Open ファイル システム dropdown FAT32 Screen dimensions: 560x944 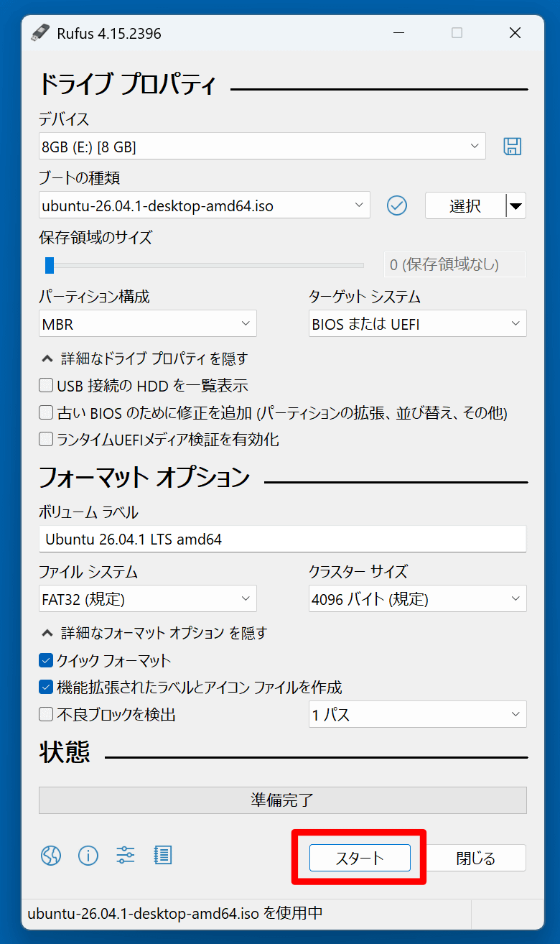(x=148, y=598)
